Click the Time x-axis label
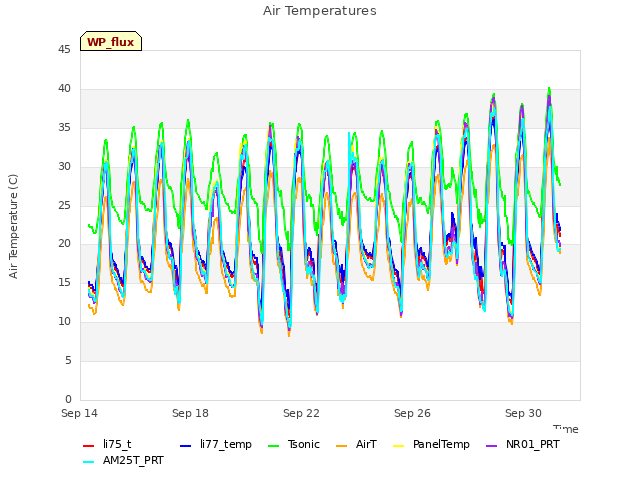 coord(566,429)
